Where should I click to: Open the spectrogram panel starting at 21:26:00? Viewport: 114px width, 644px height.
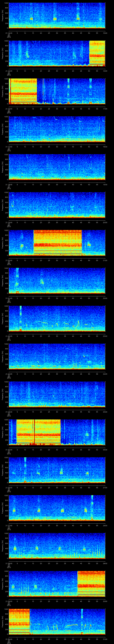[57, 470]
